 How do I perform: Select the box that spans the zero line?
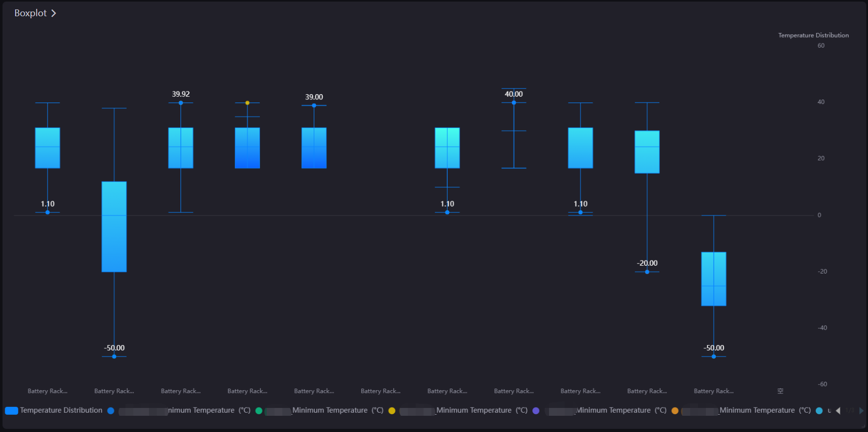point(114,226)
